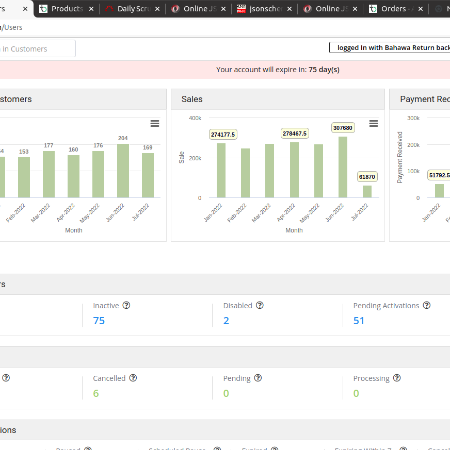Close the Products browser tab
The image size is (450, 450).
[x=91, y=9]
